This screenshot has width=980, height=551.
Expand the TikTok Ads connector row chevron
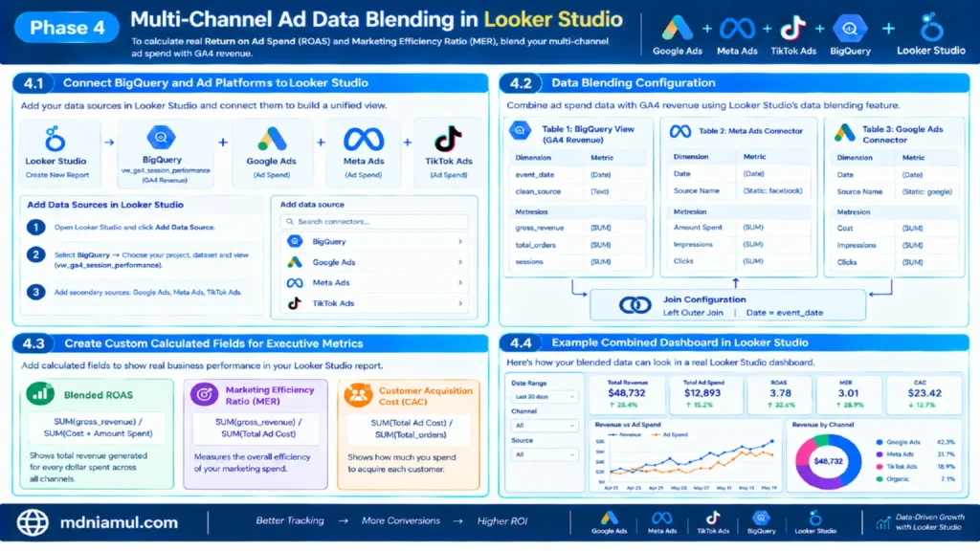pos(460,303)
